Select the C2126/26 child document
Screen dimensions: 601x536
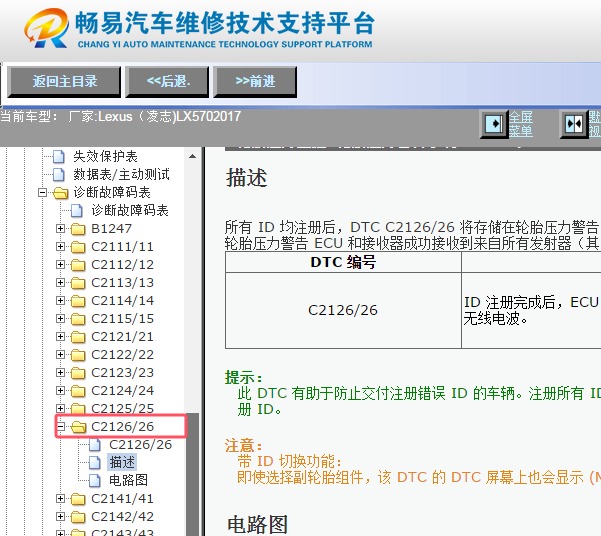[140, 444]
